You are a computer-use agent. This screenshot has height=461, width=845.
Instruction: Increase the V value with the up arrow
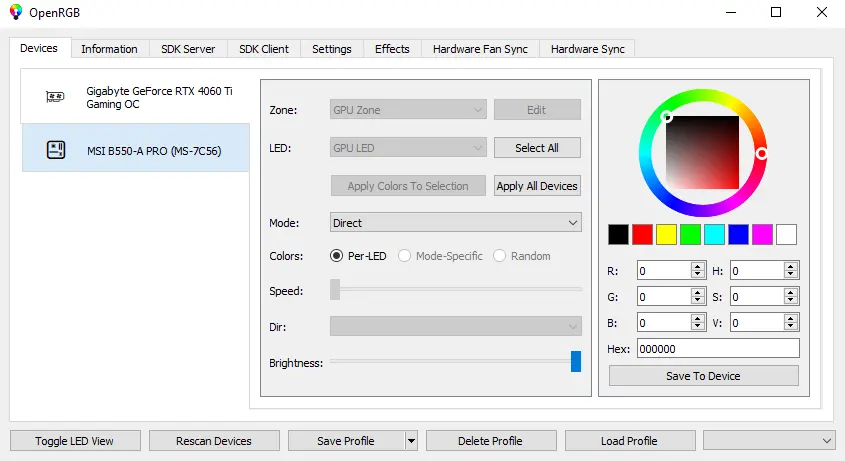click(791, 318)
